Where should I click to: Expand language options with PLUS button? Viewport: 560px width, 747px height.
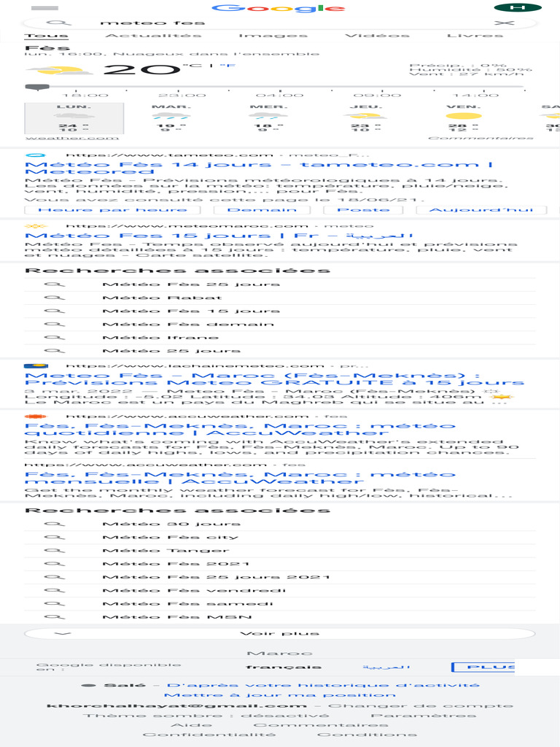pyautogui.click(x=483, y=667)
